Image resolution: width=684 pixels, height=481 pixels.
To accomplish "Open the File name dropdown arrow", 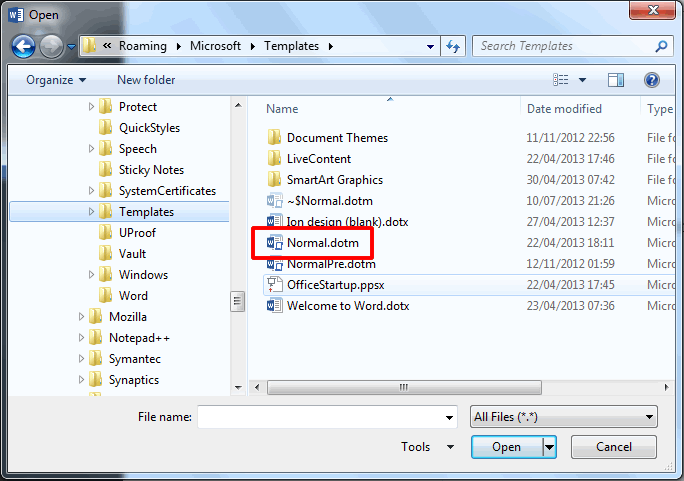I will pyautogui.click(x=449, y=417).
